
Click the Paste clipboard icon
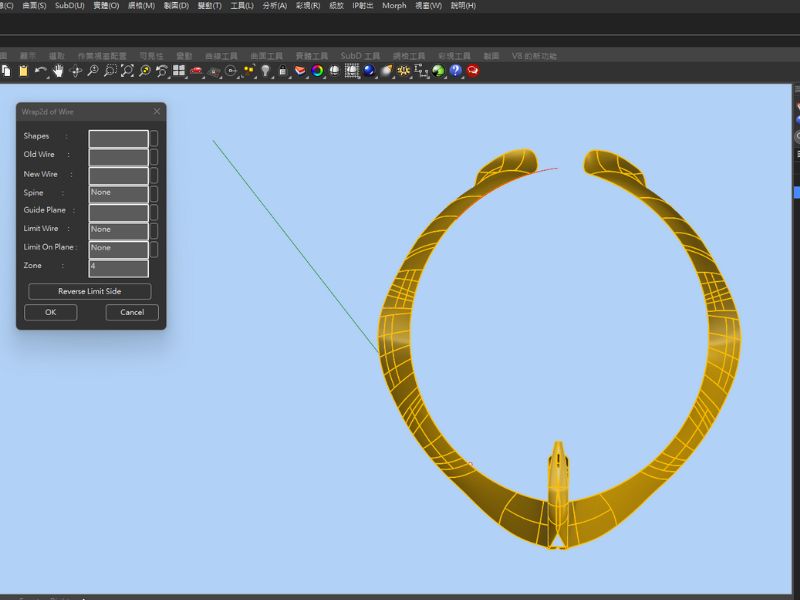coord(23,71)
